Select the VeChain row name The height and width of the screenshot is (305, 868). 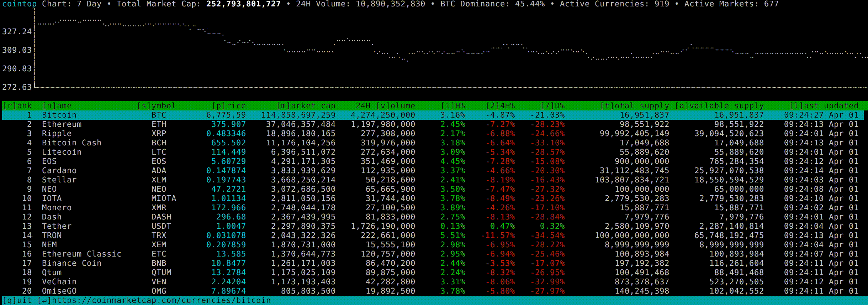pos(59,282)
